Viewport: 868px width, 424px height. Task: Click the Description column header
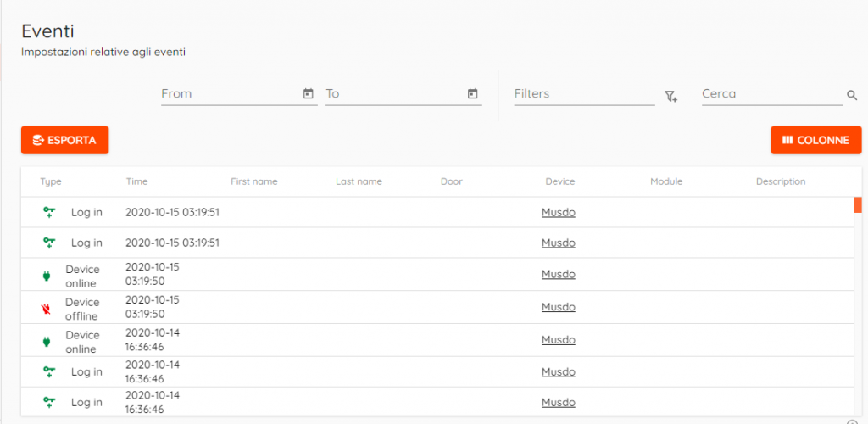(x=781, y=181)
